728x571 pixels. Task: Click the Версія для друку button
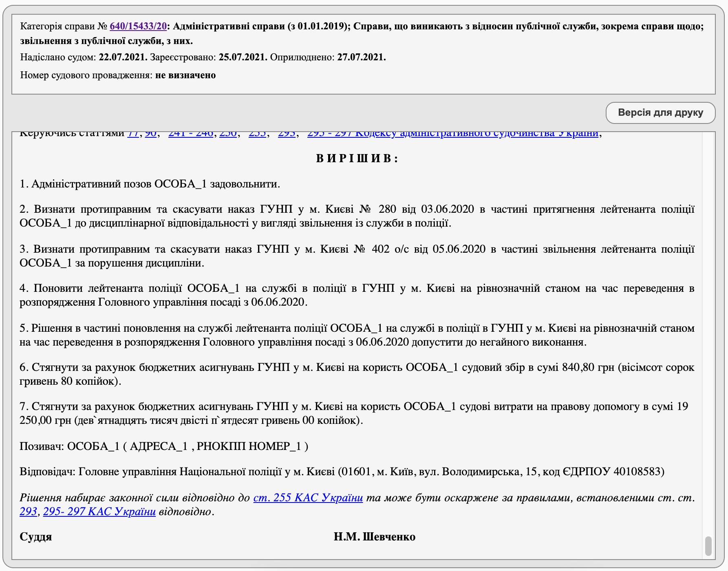tap(660, 112)
